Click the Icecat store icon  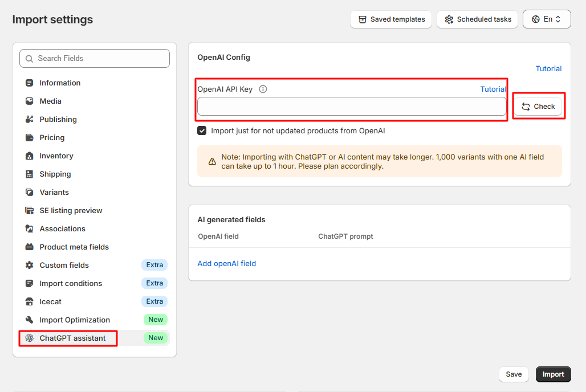tap(29, 301)
